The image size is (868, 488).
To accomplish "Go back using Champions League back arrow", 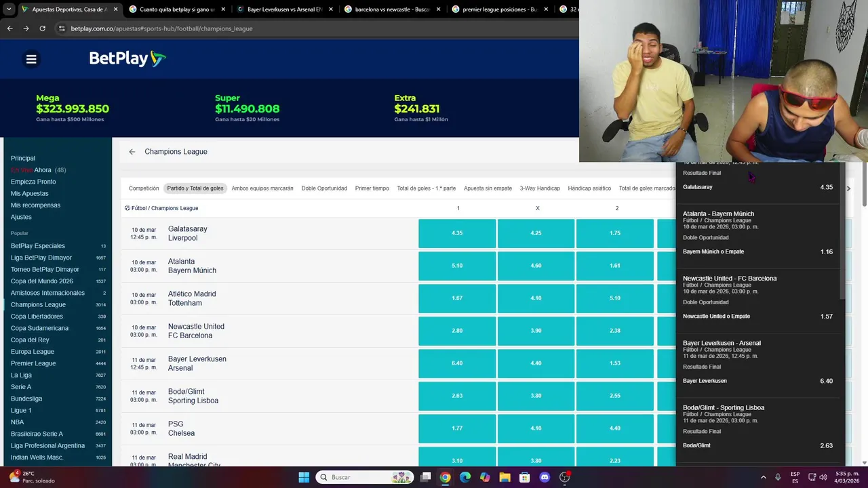I will tap(132, 152).
